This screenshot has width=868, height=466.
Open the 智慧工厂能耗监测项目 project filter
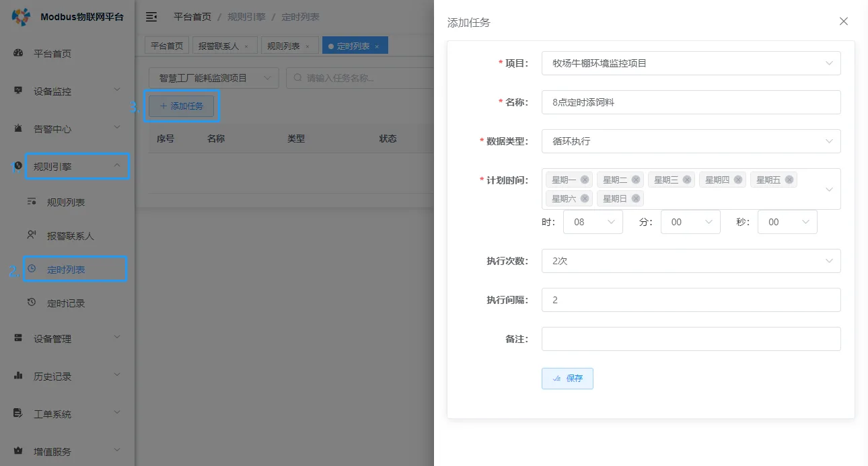click(x=213, y=78)
